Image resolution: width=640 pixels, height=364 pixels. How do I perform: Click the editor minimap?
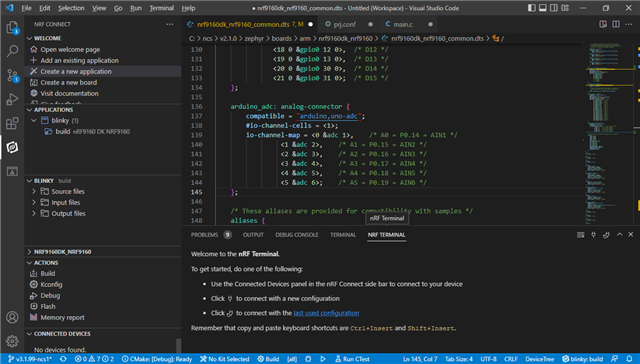pyautogui.click(x=609, y=133)
